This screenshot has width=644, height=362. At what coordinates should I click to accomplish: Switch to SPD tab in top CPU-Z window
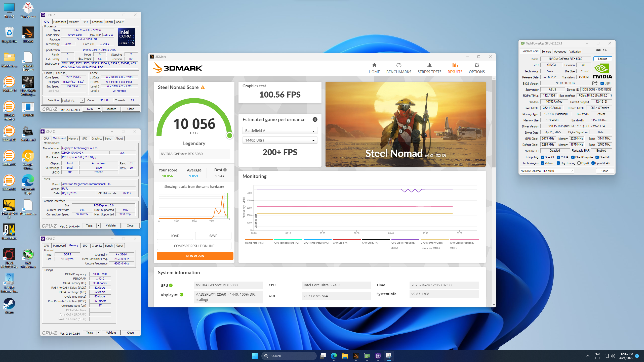click(85, 22)
